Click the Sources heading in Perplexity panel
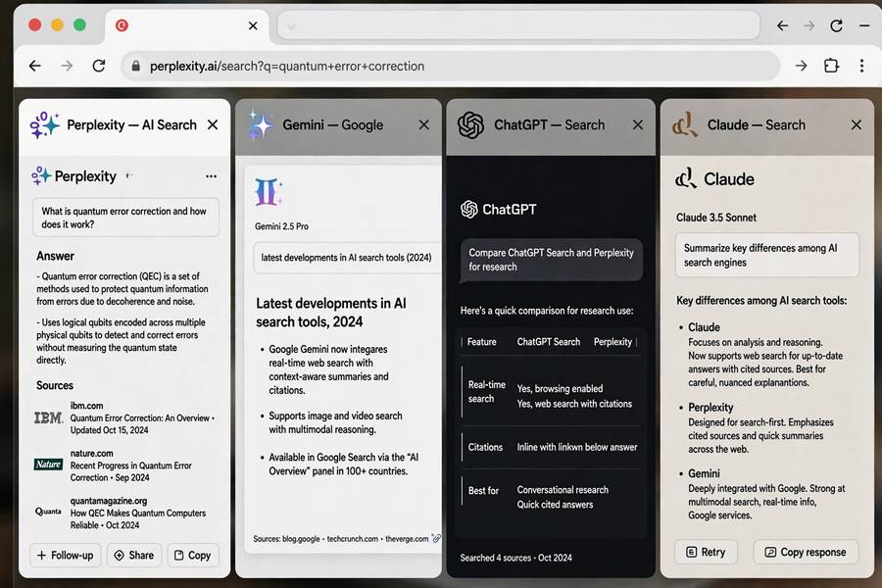This screenshot has height=588, width=882. coord(55,385)
